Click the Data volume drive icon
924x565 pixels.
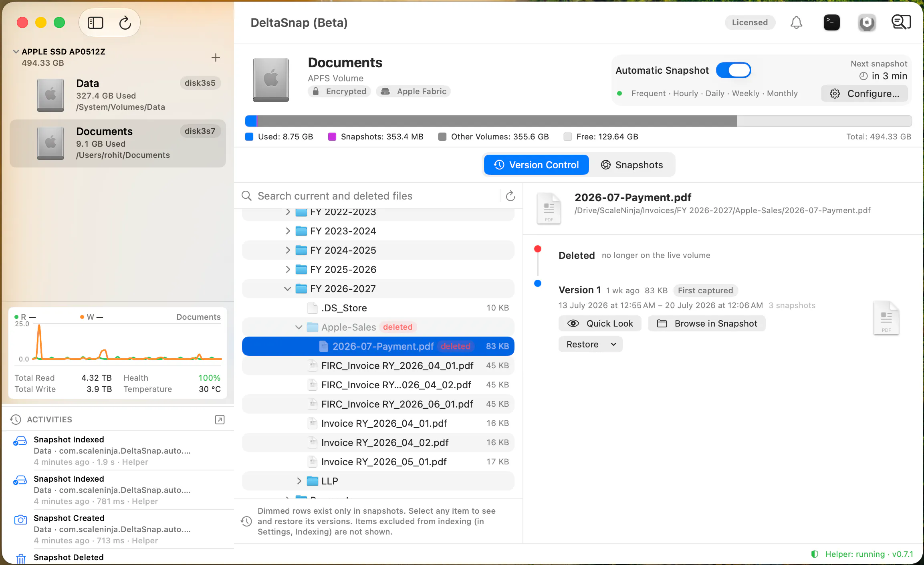point(50,95)
